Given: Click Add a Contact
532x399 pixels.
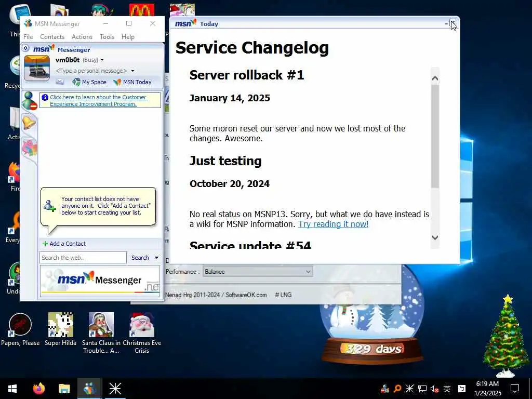Looking at the screenshot, I should (x=64, y=244).
